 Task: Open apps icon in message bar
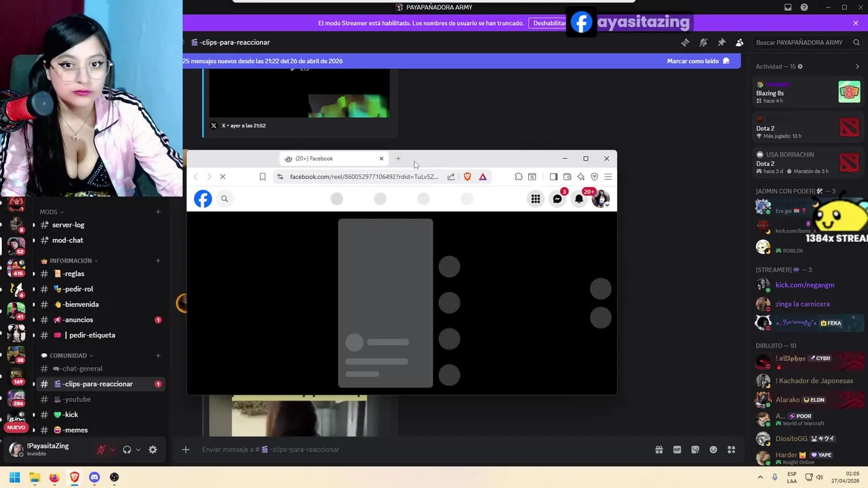click(732, 449)
